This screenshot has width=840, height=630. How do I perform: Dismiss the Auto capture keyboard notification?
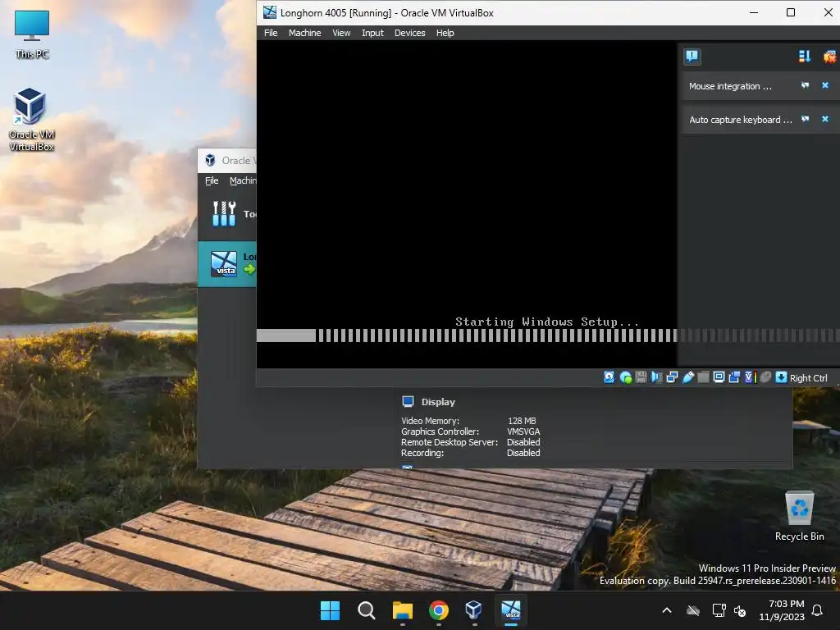click(x=825, y=119)
